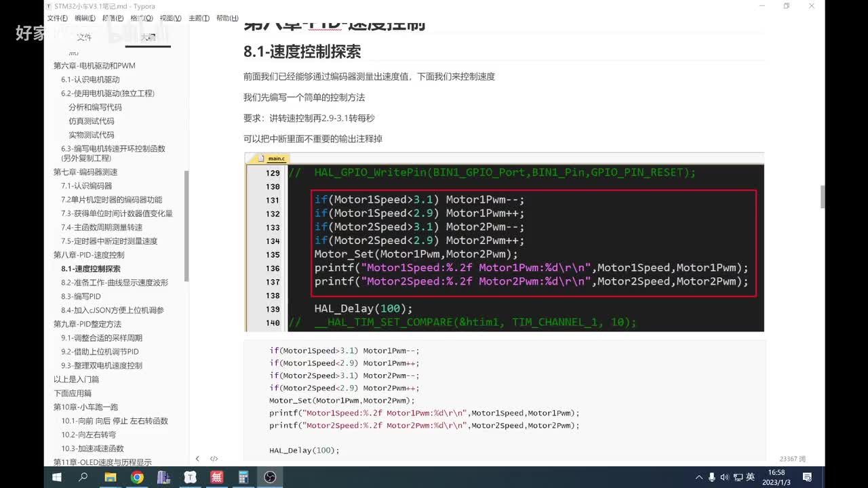Click paragraph 要求：讲转速控制再2.9-3.1转每秒
The height and width of the screenshot is (488, 868).
tap(309, 118)
